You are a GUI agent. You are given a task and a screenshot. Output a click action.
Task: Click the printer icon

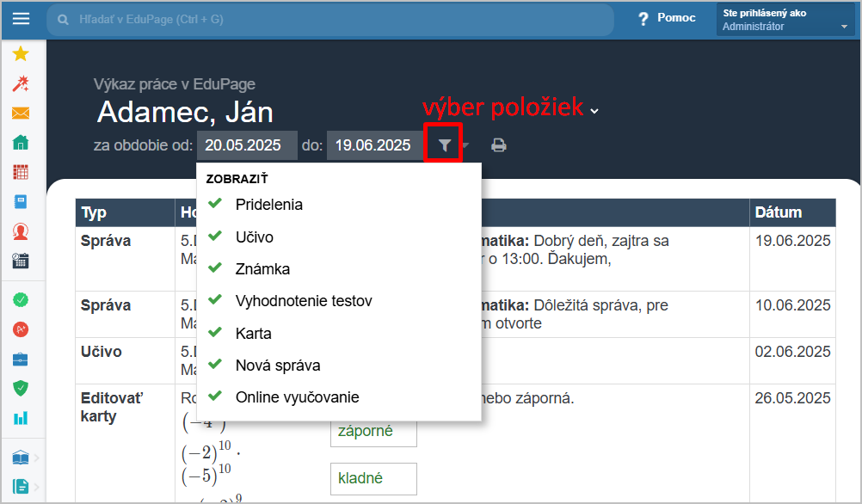point(499,145)
